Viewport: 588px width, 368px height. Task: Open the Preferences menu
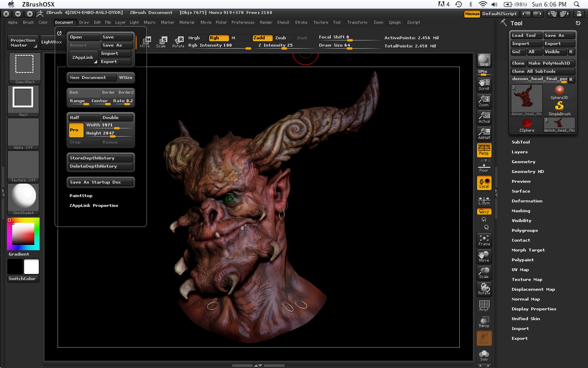click(x=243, y=22)
